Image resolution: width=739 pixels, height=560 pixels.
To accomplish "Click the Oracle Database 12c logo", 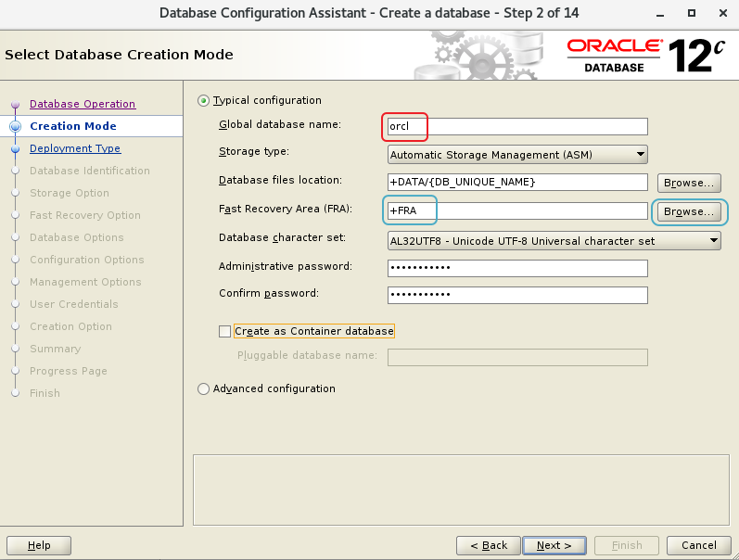I will [645, 55].
